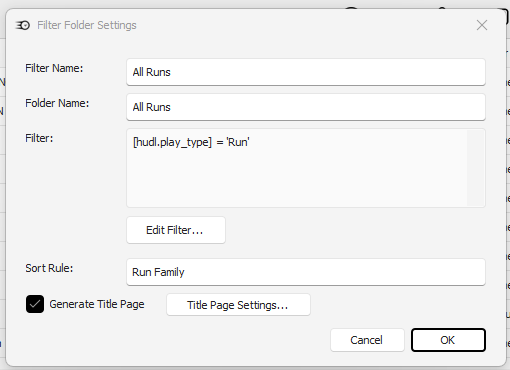This screenshot has height=370, width=510.
Task: Cancel the Filter Folder Settings dialog
Action: [x=367, y=340]
